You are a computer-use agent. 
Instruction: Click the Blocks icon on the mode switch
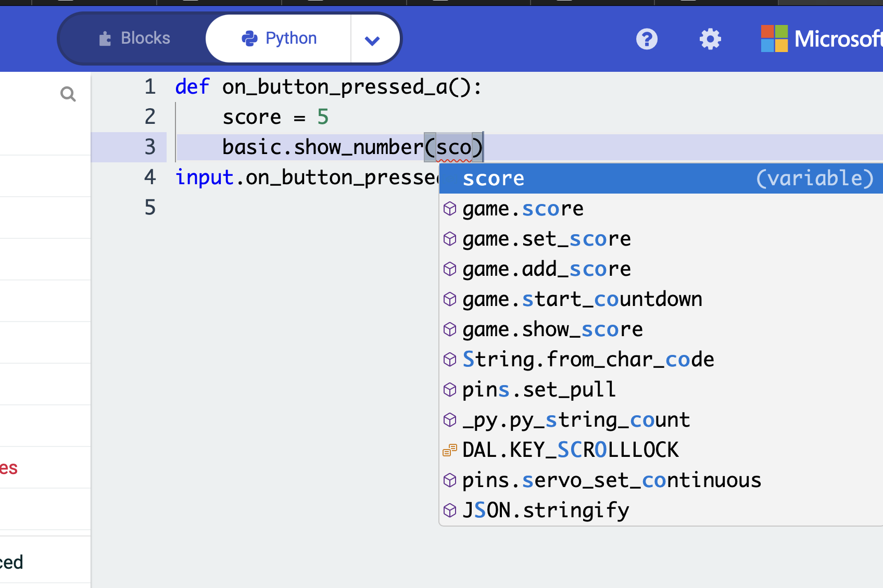pos(106,38)
